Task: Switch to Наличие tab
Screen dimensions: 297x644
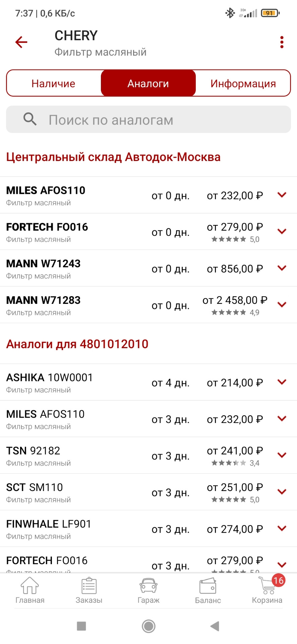Action: (x=54, y=84)
